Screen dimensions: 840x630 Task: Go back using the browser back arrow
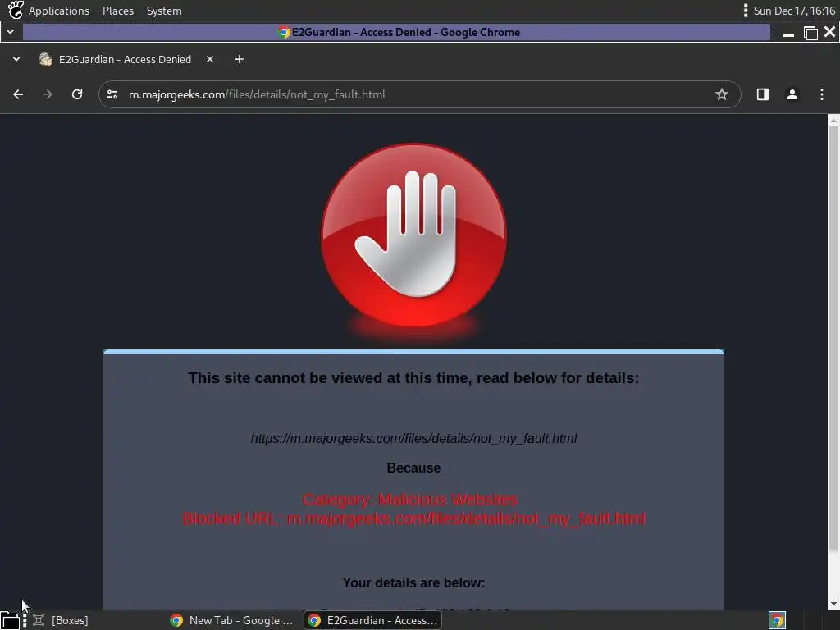point(18,94)
